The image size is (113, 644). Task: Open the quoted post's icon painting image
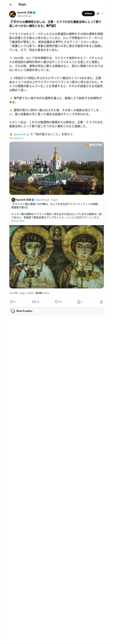tap(56, 256)
